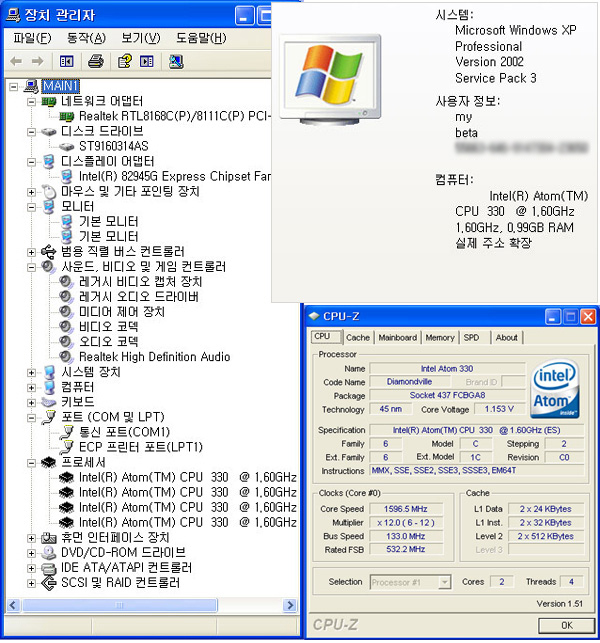Click the Package value Socket 437 FCBGA8

tap(447, 395)
